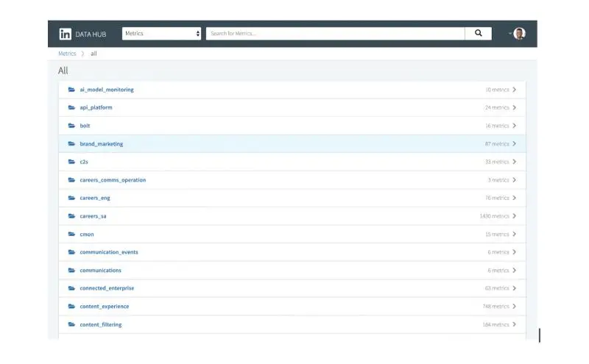Screen dimensions: 589x364
Task: Click folder icon next to careers_sa
Action: pos(71,216)
